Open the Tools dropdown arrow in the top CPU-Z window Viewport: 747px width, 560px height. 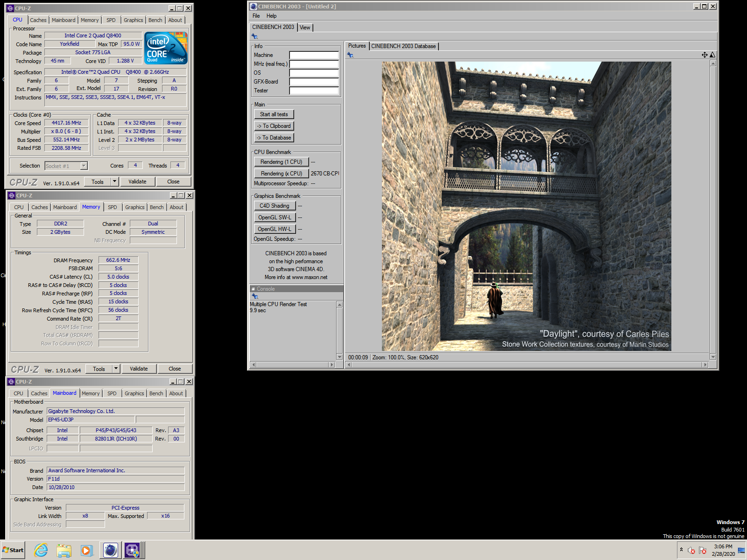(114, 182)
